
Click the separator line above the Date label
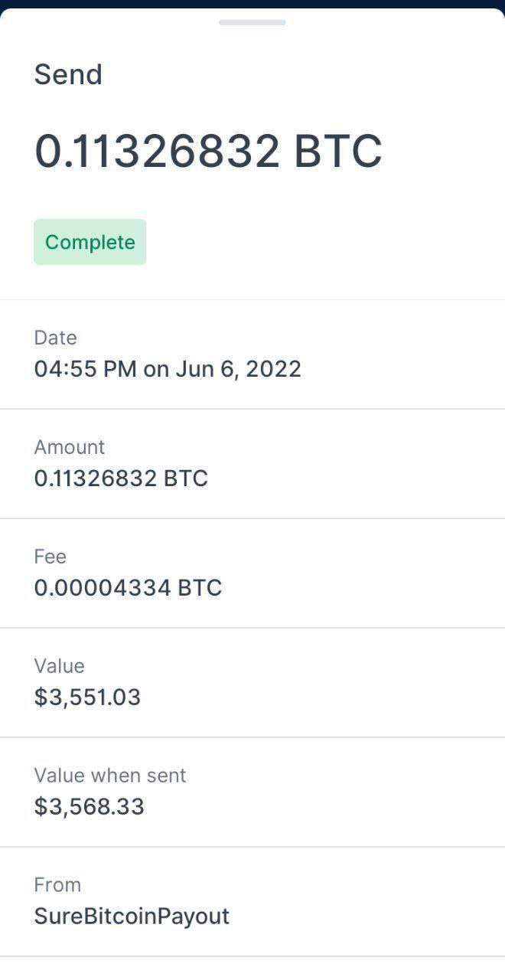click(252, 299)
